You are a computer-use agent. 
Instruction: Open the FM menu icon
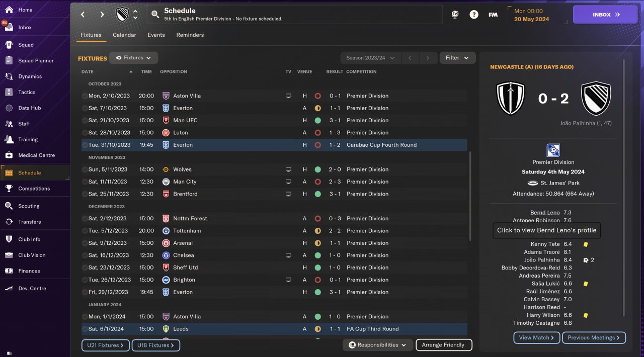click(493, 15)
